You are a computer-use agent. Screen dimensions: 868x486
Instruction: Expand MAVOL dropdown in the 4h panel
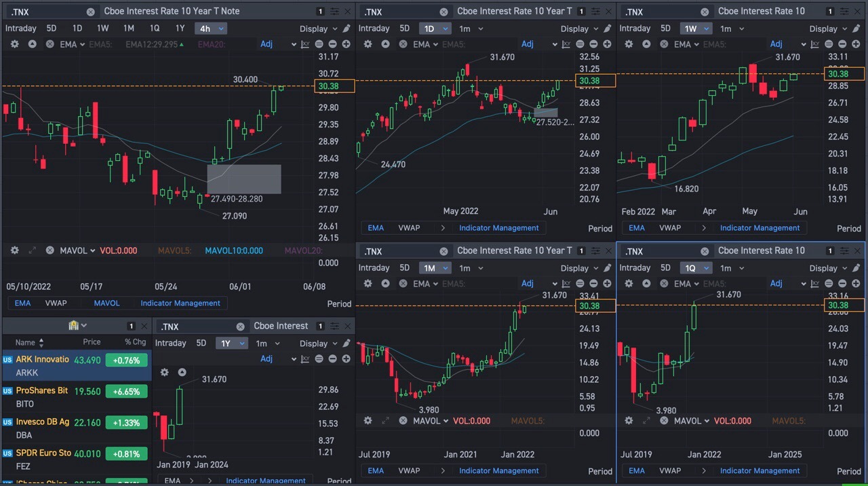(77, 250)
